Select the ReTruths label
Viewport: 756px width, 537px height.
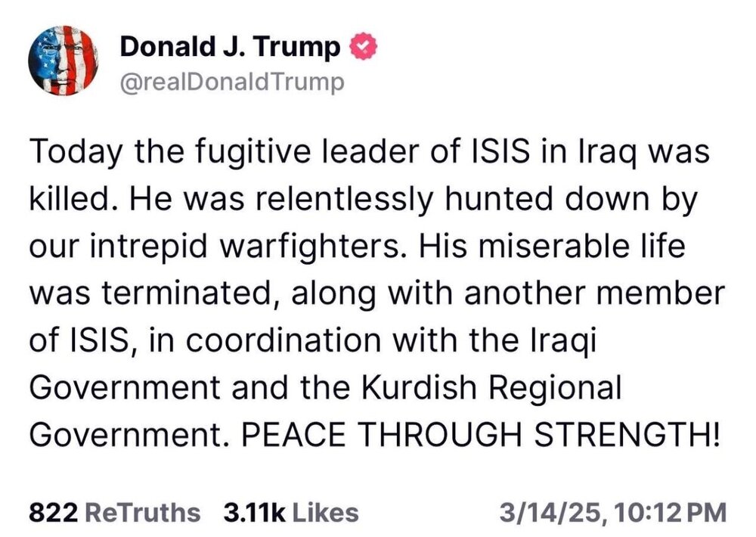point(143,512)
